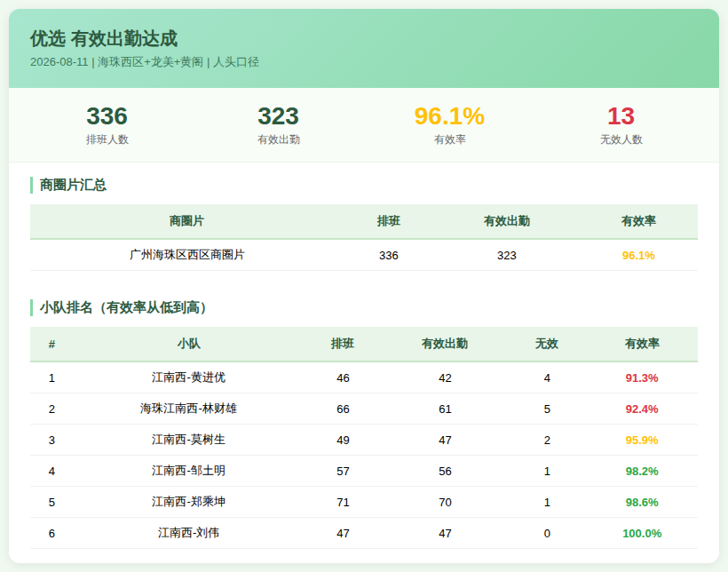Click 有效率 header in 小队排名 table
The image size is (728, 572).
(x=642, y=344)
